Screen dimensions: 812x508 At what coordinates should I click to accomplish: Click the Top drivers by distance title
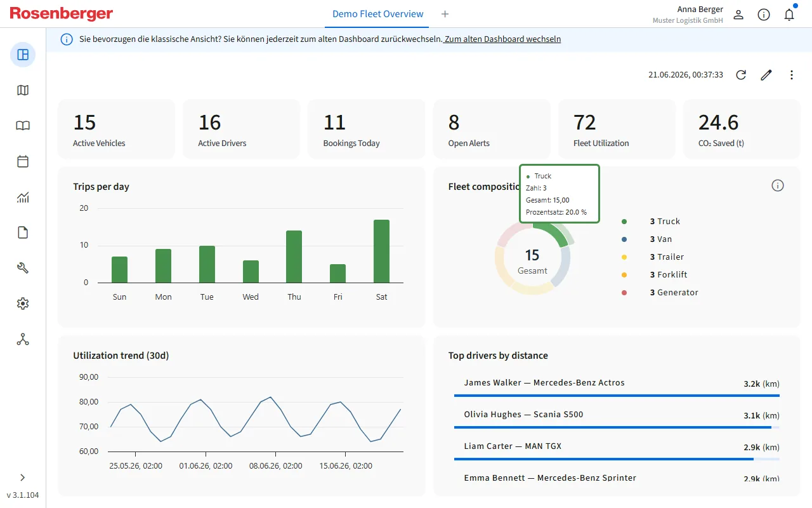click(x=498, y=356)
